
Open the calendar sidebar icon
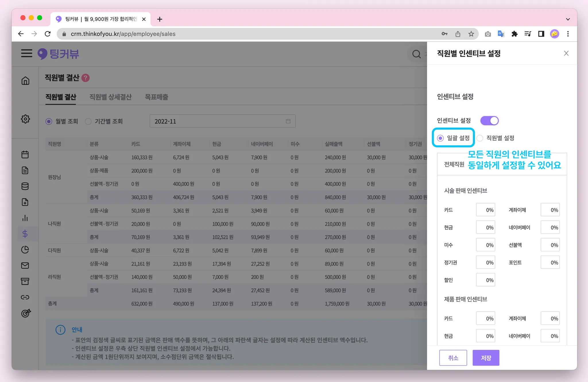25,155
